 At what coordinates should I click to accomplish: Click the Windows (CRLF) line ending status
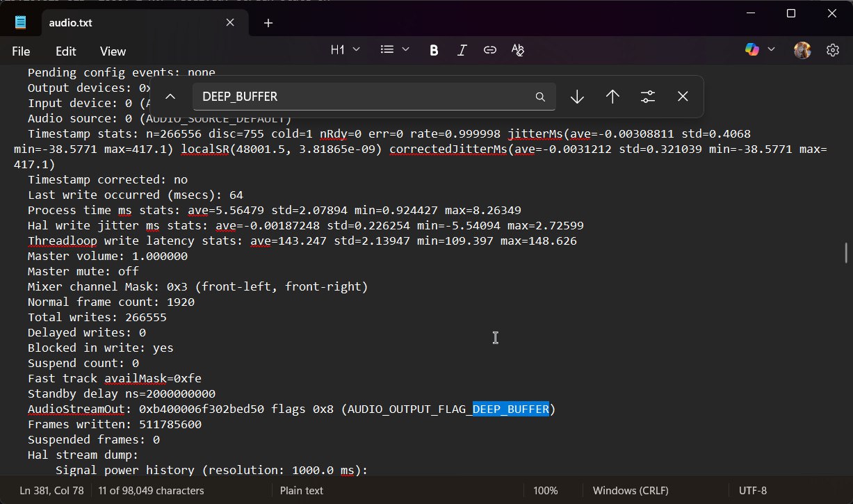pyautogui.click(x=631, y=490)
